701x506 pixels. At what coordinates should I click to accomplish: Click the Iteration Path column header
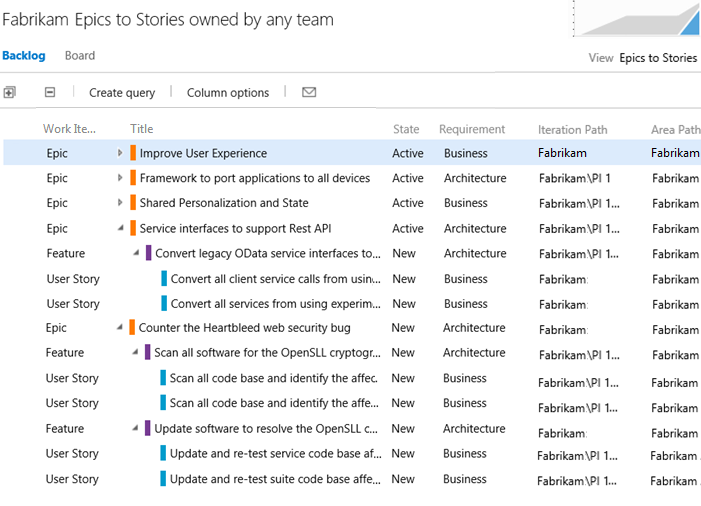[x=572, y=129]
